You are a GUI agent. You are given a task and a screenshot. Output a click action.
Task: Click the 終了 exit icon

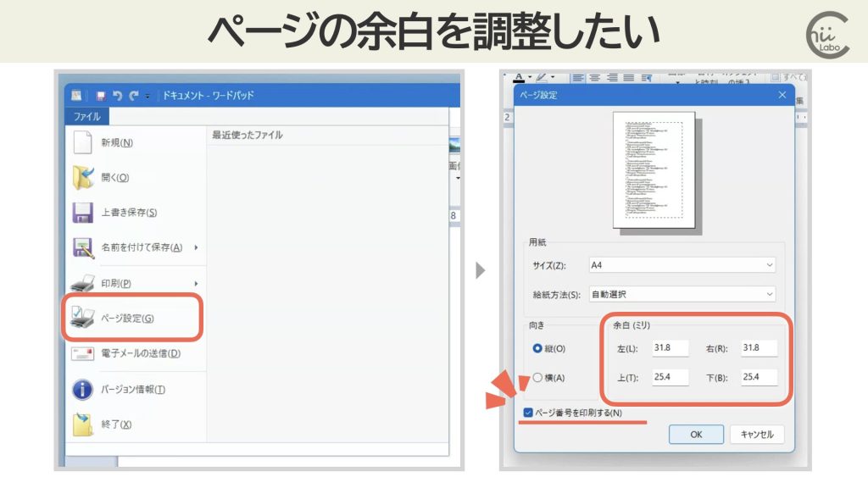click(x=82, y=424)
